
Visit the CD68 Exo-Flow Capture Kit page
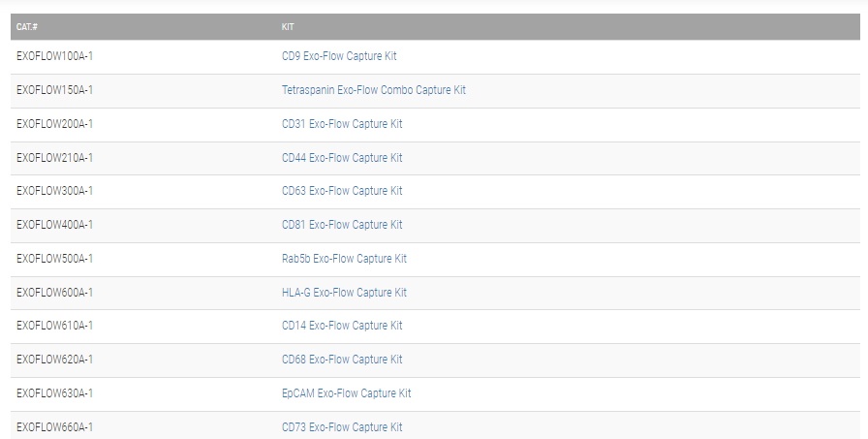tap(341, 360)
